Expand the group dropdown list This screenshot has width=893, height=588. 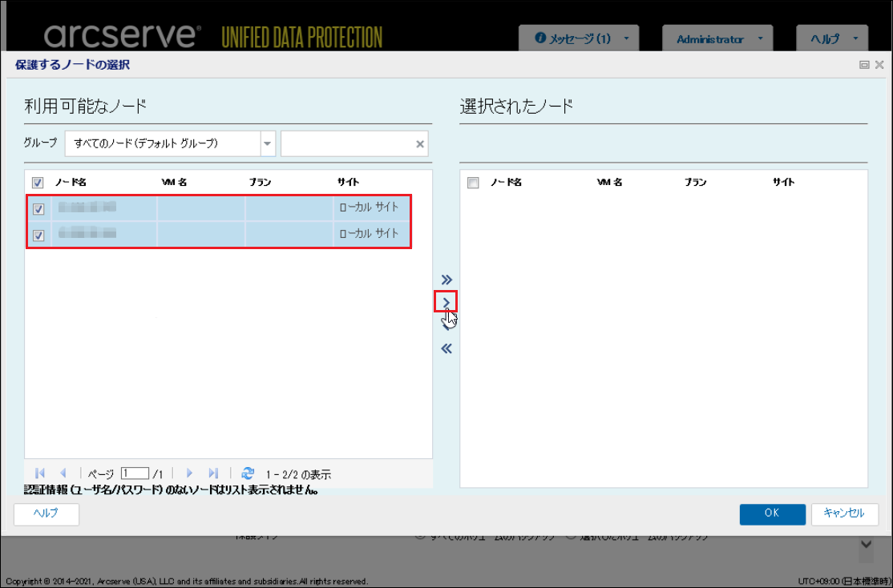coord(267,144)
